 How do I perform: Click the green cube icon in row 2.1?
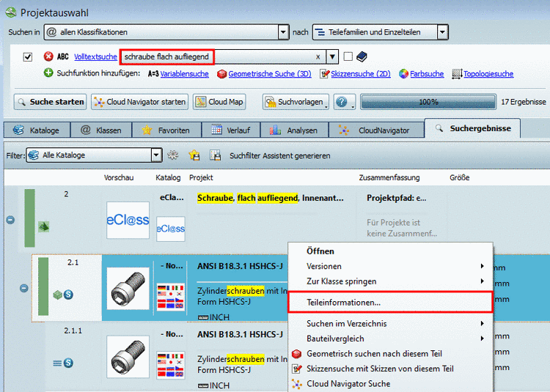pyautogui.click(x=57, y=295)
